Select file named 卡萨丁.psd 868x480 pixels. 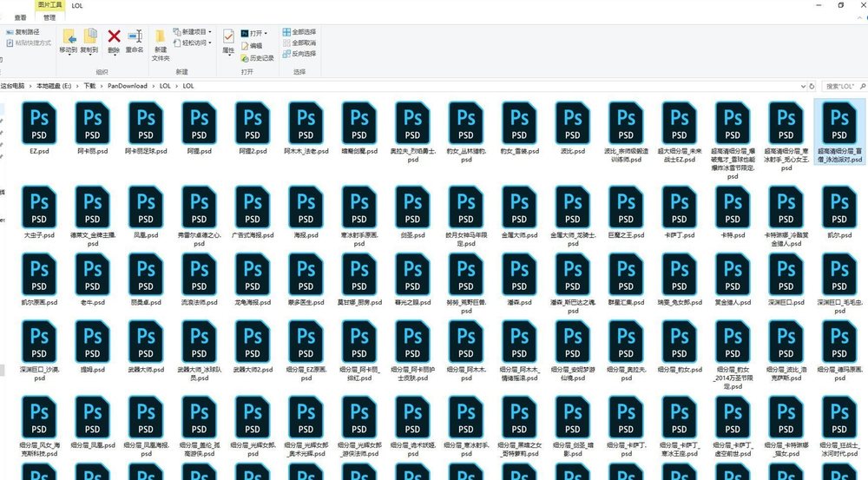coord(680,235)
